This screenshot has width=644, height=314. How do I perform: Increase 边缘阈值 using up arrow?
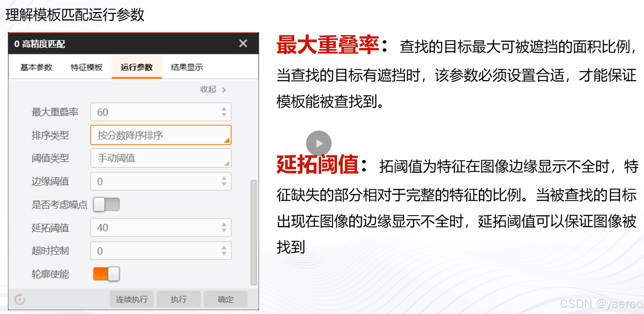224,178
